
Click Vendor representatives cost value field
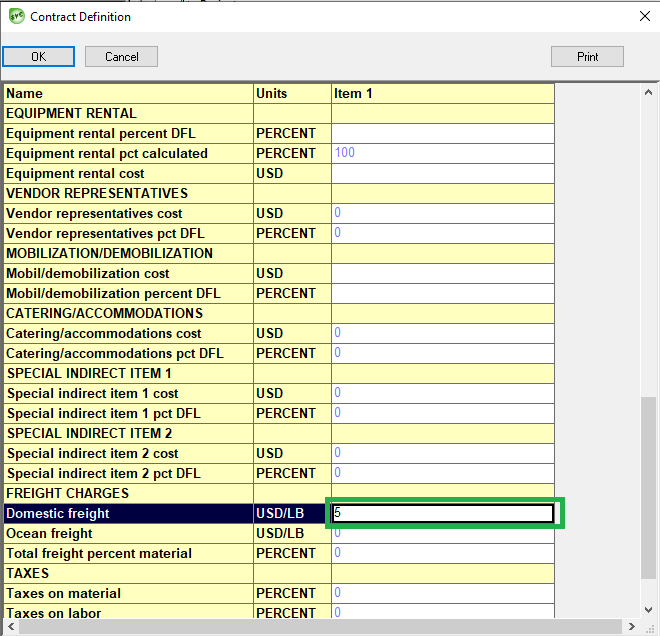(x=443, y=213)
